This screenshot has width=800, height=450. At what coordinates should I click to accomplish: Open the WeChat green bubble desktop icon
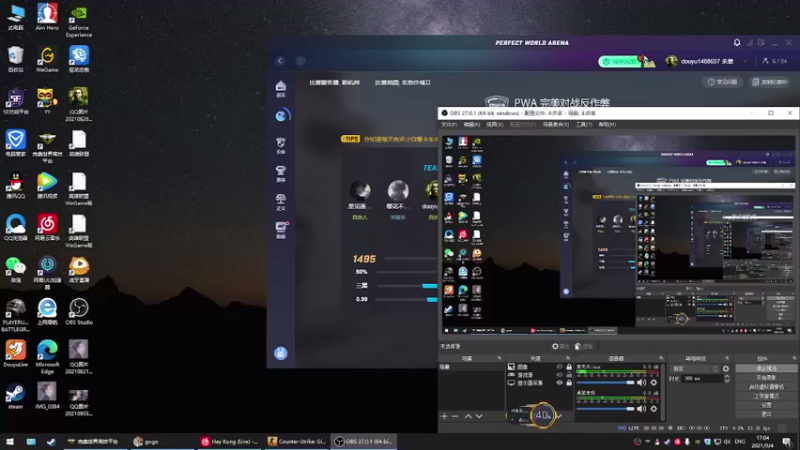[x=15, y=270]
